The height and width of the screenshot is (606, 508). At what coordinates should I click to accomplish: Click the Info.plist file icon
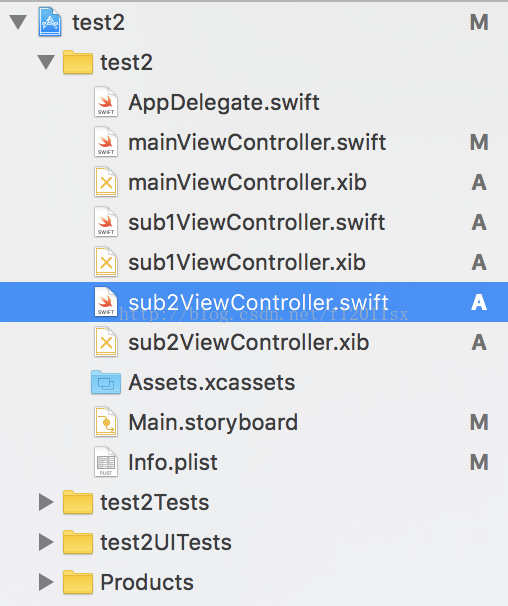[x=106, y=462]
